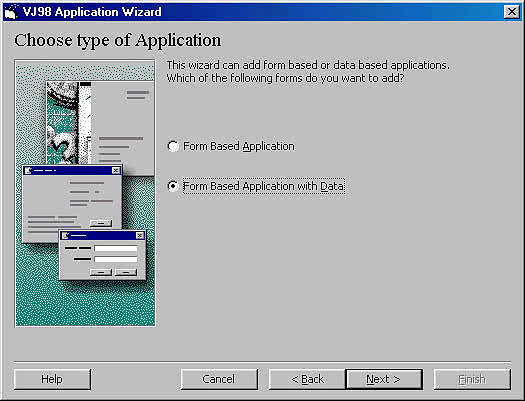This screenshot has width=525, height=401.
Task: Proceed with the Next button
Action: pos(384,379)
